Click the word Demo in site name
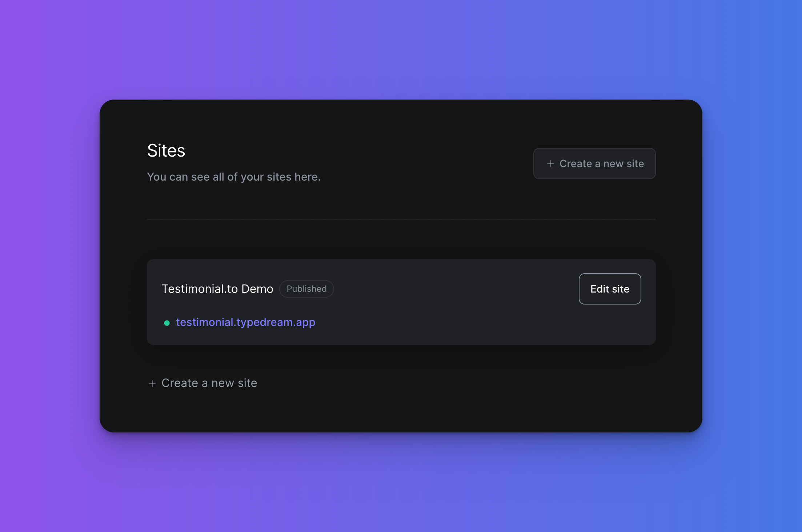This screenshot has height=532, width=802. point(257,289)
